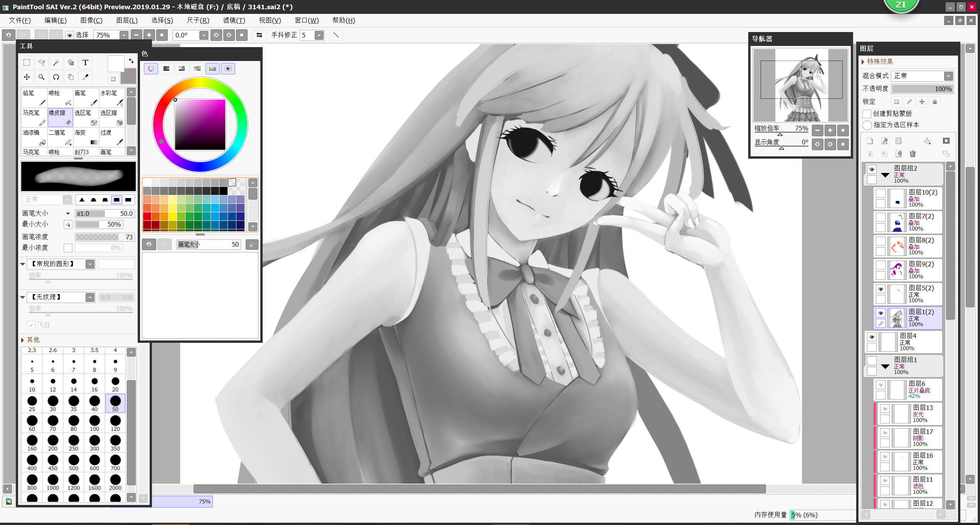Choose brush size preset 100

94,423
